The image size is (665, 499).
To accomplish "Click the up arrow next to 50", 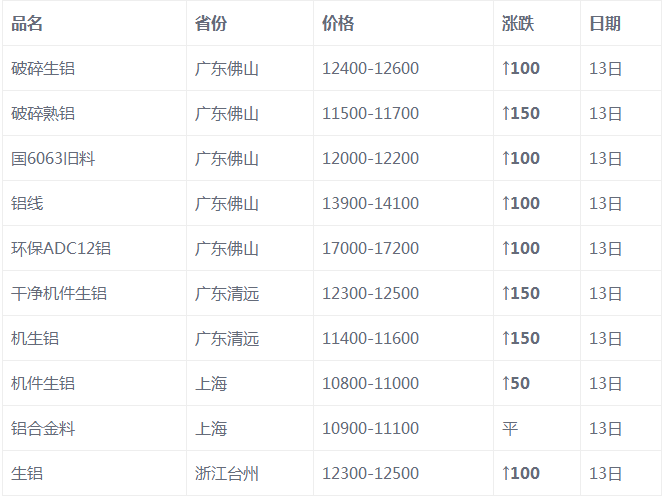I will pos(506,384).
